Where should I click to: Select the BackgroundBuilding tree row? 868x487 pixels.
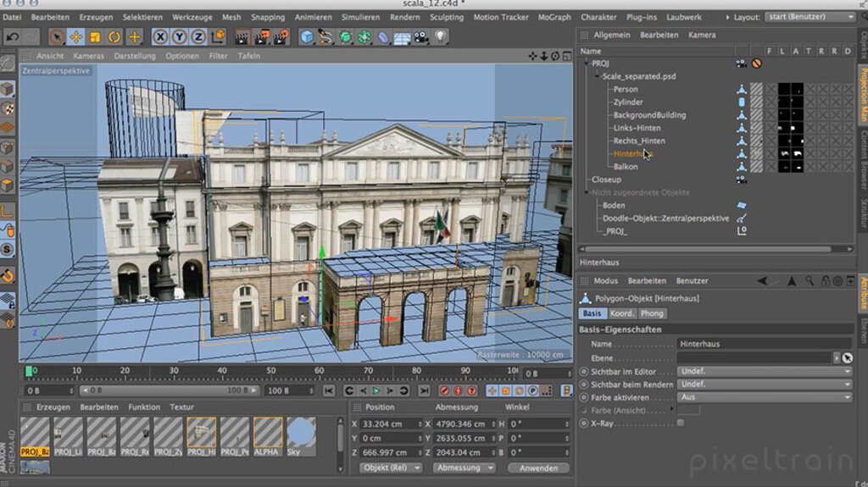[649, 115]
